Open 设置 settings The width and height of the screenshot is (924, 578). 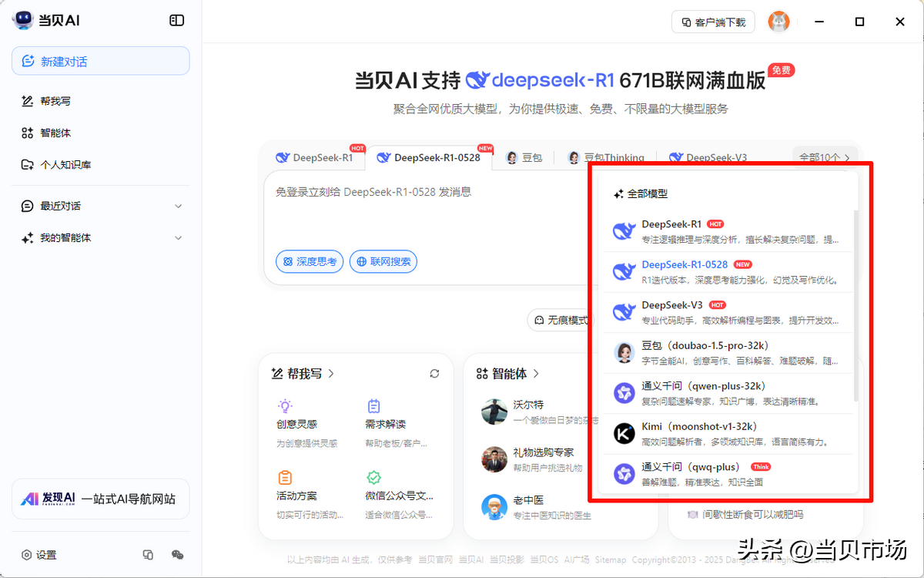[x=39, y=555]
